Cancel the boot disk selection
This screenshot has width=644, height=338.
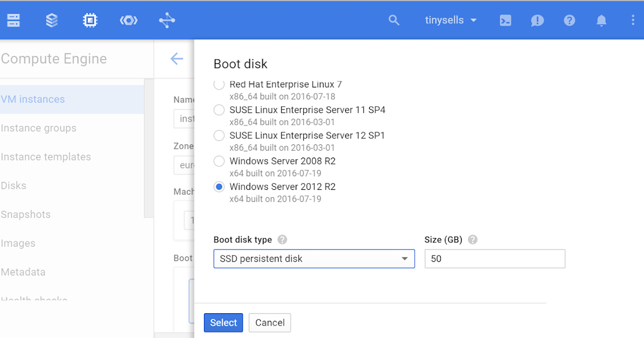pyautogui.click(x=269, y=322)
